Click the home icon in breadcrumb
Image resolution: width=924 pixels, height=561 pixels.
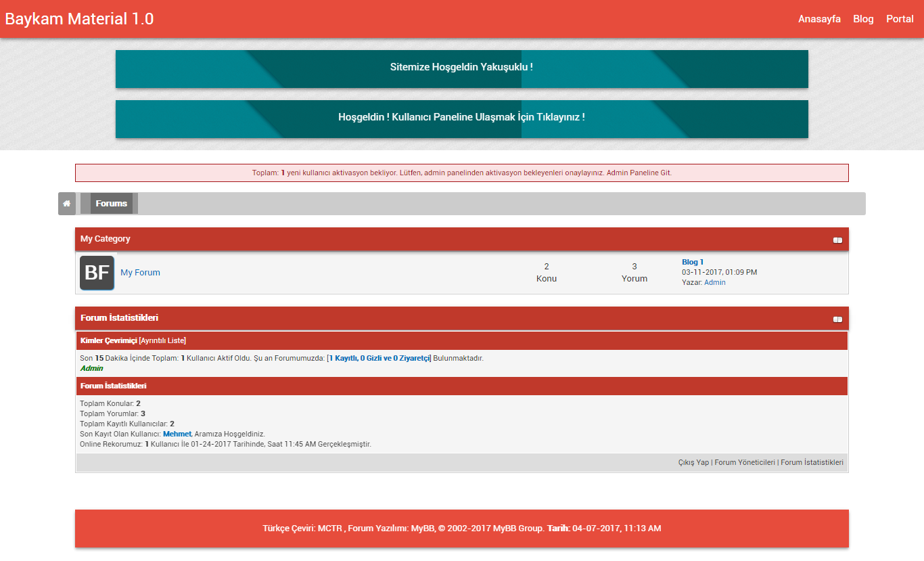[x=66, y=204]
